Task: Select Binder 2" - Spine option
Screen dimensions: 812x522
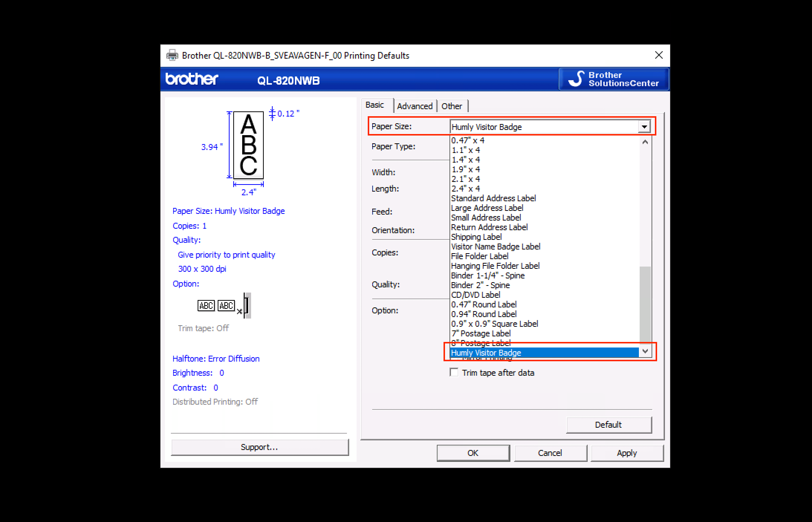Action: coord(545,285)
